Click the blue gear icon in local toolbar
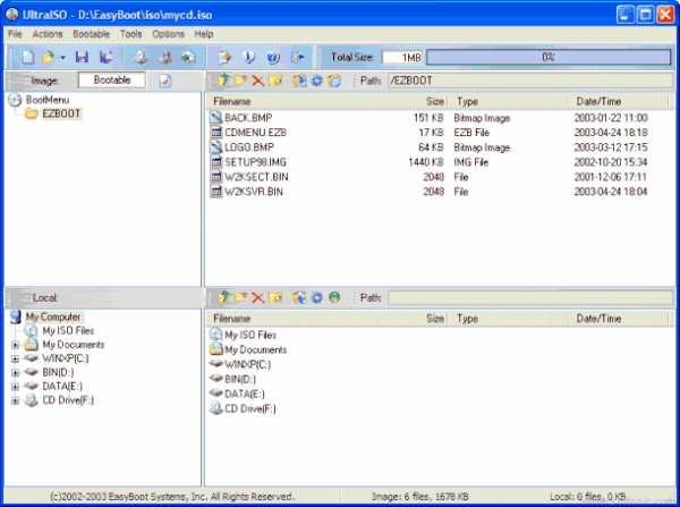This screenshot has width=680, height=507. (317, 298)
